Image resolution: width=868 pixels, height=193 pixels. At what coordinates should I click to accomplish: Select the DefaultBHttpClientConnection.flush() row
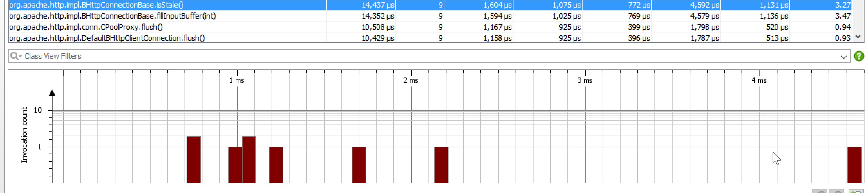tap(430, 38)
